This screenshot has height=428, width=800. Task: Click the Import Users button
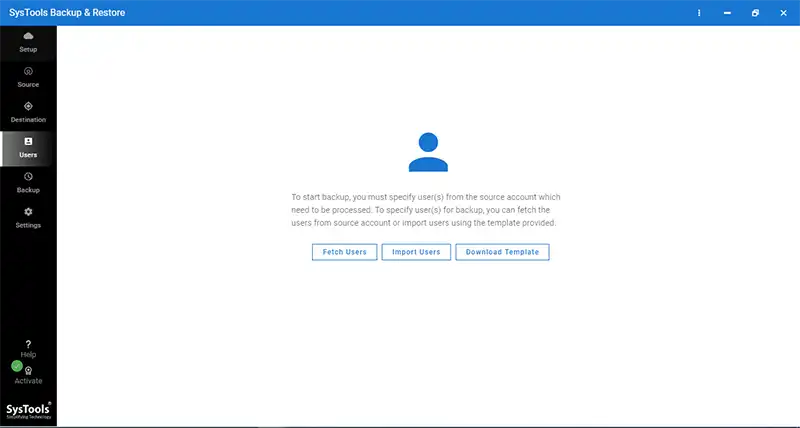click(x=416, y=252)
